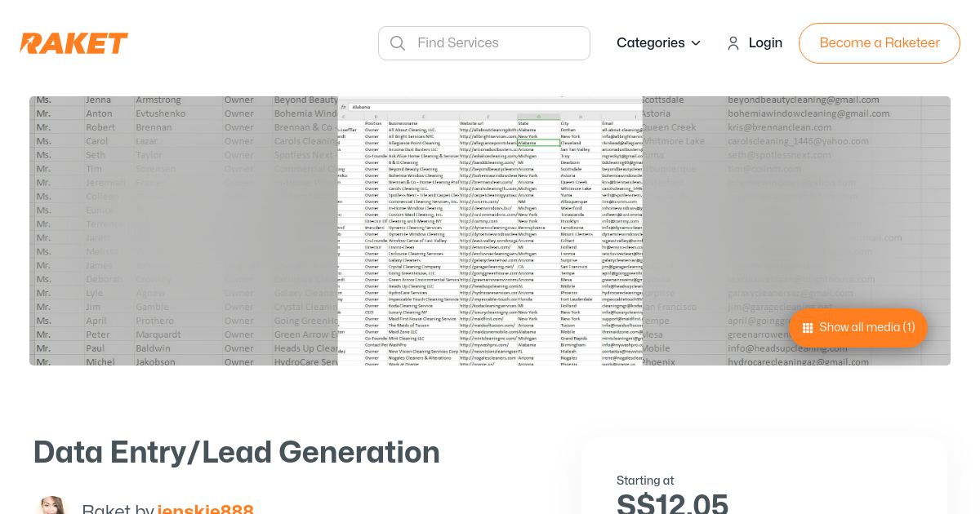
Task: Click the orange RAKET logo
Action: pos(73,42)
